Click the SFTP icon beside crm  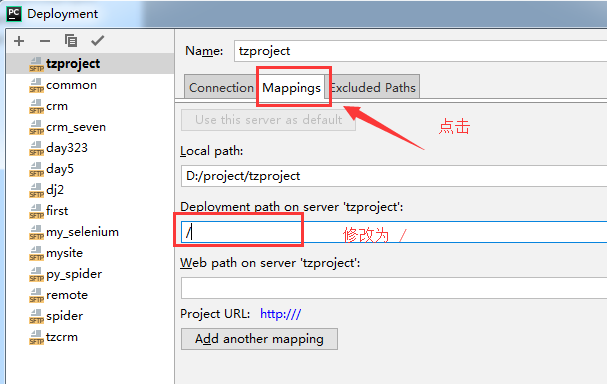click(x=36, y=106)
